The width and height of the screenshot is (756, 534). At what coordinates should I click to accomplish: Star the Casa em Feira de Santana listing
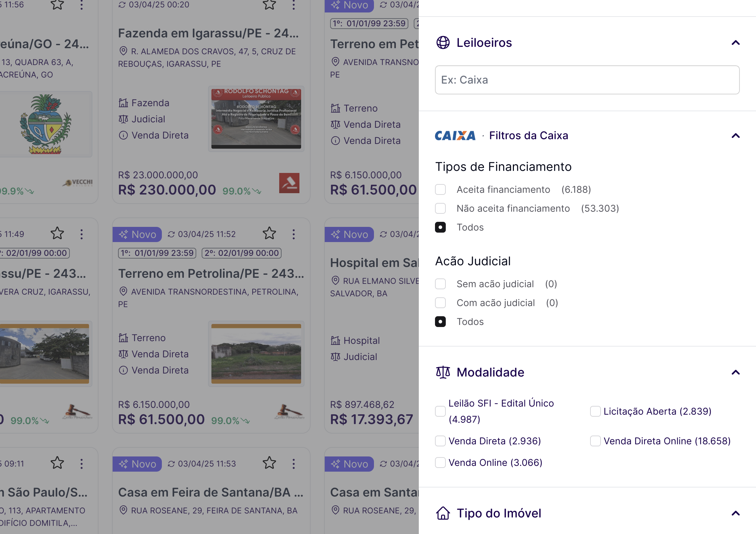(x=269, y=464)
